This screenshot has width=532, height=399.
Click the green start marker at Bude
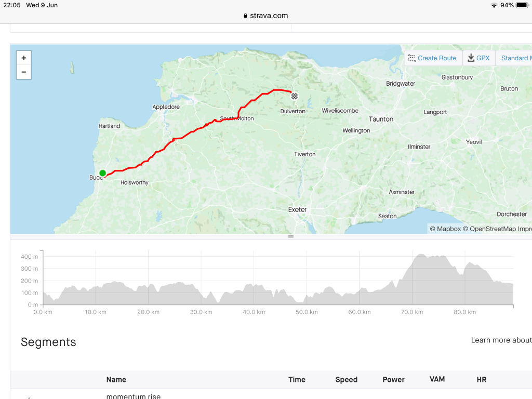point(103,173)
